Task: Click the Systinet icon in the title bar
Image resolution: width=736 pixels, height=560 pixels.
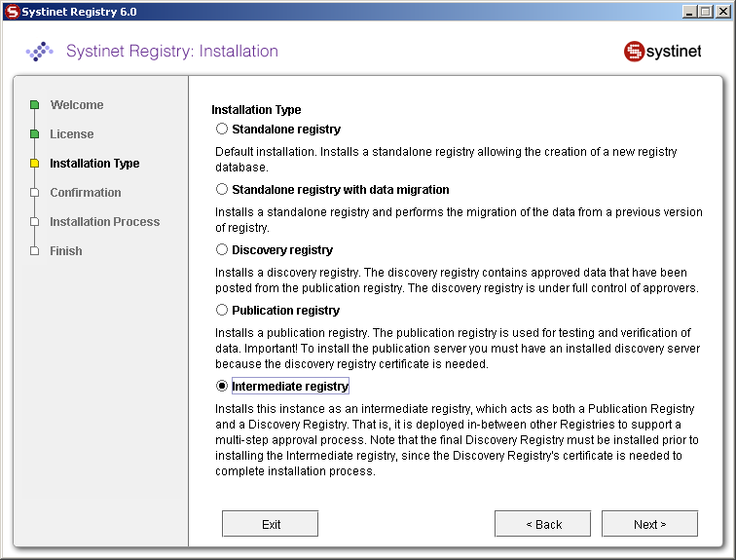Action: pyautogui.click(x=13, y=12)
